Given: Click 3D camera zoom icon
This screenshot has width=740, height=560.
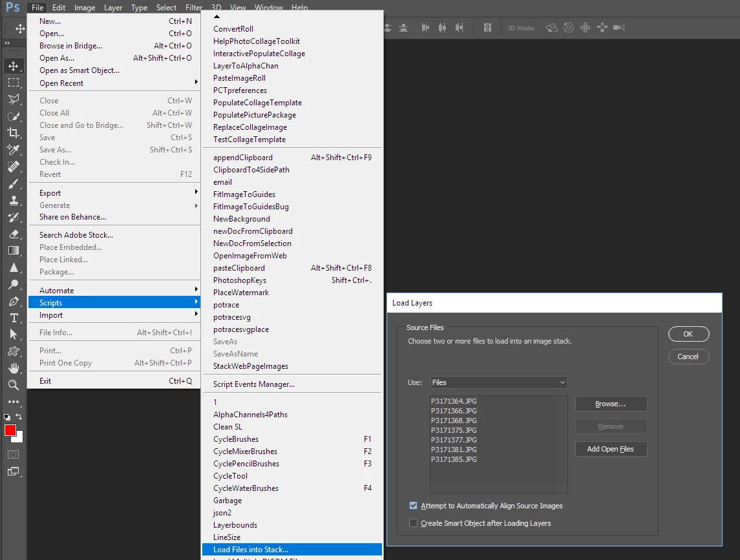Looking at the screenshot, I should click(x=619, y=28).
